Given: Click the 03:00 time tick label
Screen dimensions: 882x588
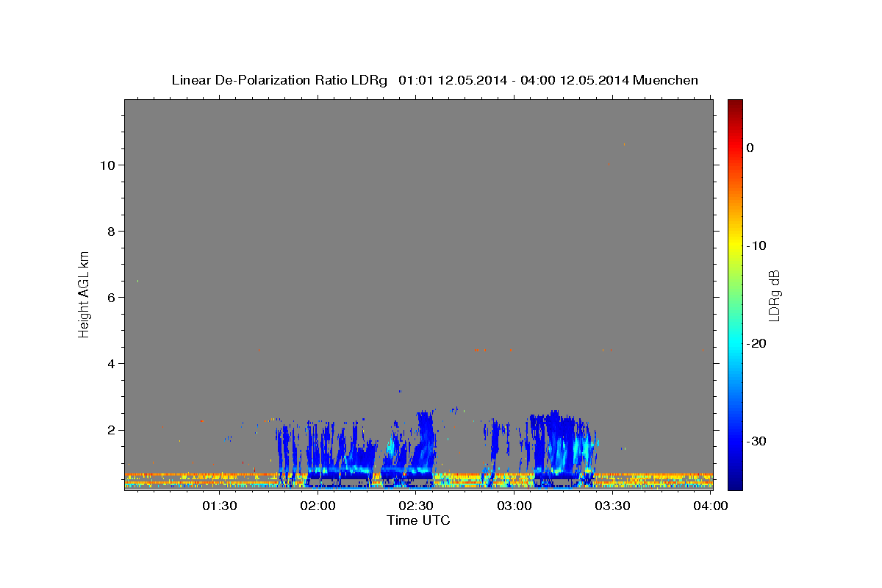Looking at the screenshot, I should pos(514,506).
